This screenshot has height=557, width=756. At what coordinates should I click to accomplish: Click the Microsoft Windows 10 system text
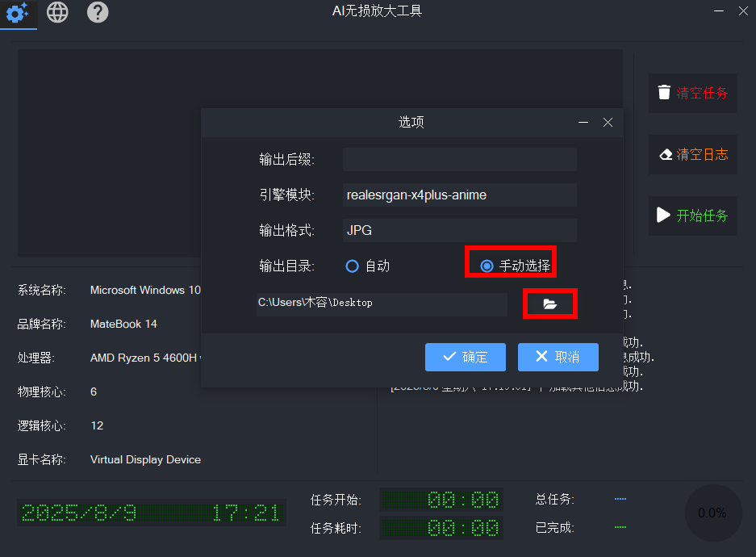point(145,291)
